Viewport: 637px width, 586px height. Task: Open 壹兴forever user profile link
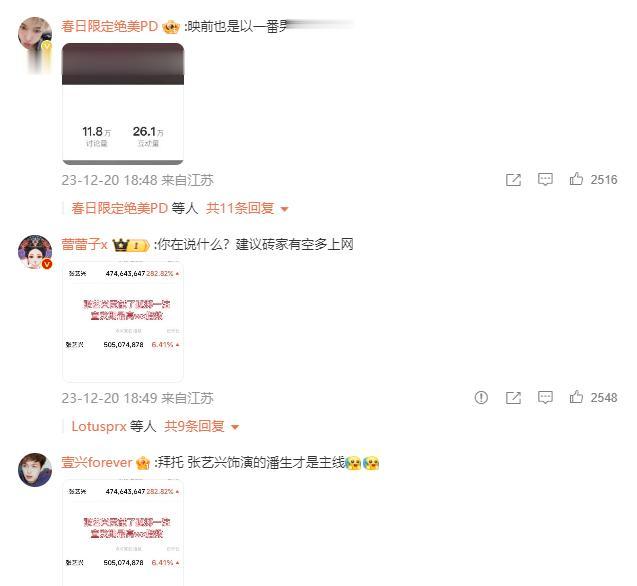97,462
